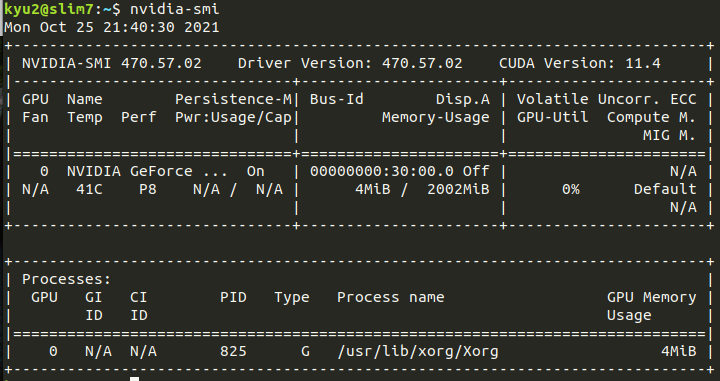
Task: Click the temperature value '41C'
Action: click(x=89, y=189)
